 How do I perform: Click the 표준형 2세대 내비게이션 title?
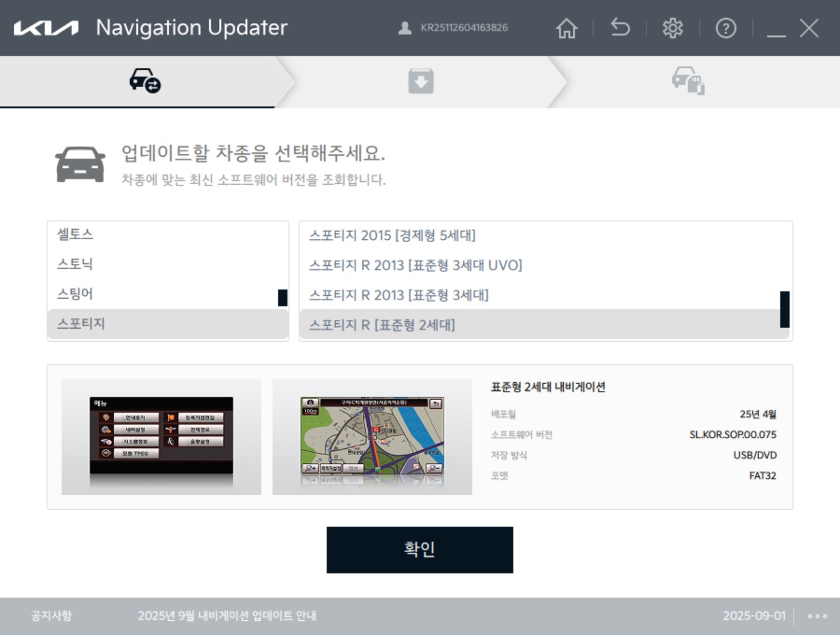point(548,387)
